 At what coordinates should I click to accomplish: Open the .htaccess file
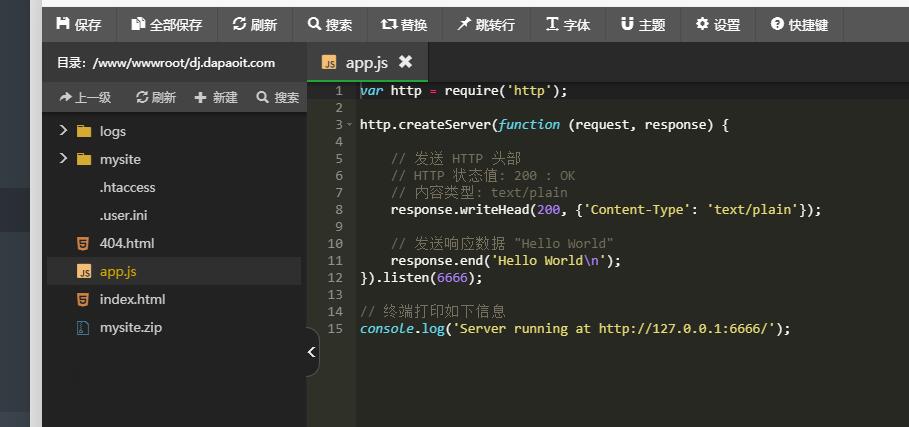click(128, 187)
